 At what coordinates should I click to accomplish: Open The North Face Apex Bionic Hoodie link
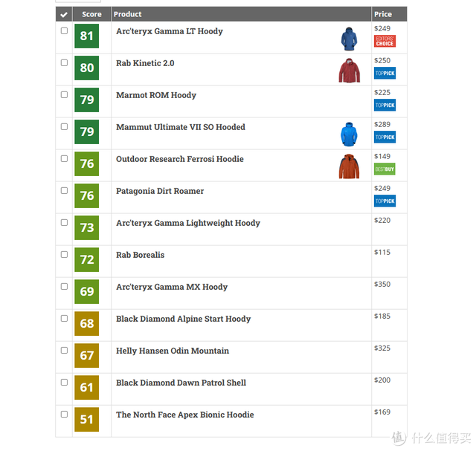tap(185, 415)
